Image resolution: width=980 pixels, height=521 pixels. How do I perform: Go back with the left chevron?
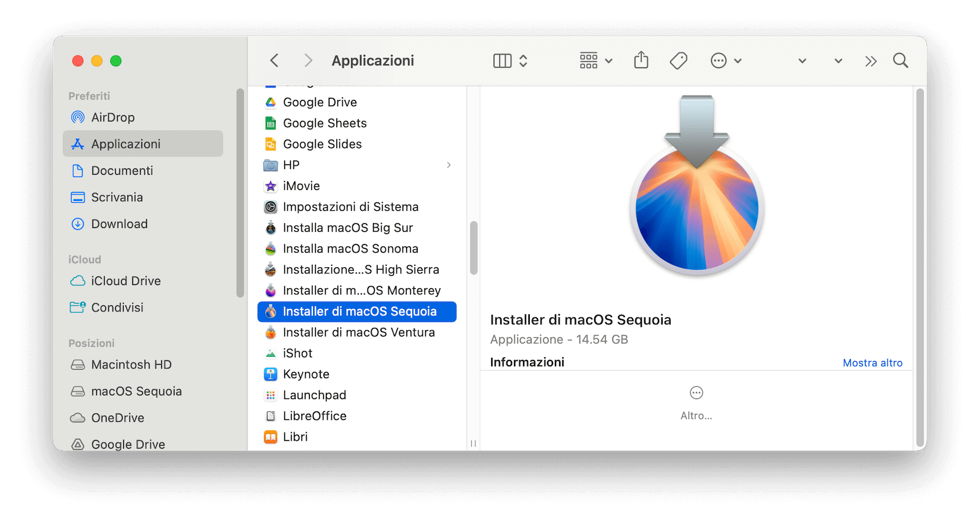pyautogui.click(x=274, y=61)
